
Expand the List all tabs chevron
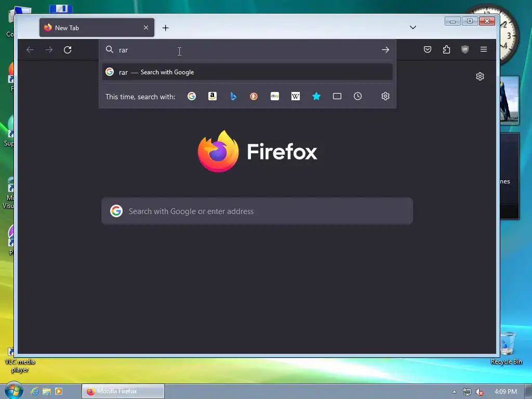[x=413, y=28]
